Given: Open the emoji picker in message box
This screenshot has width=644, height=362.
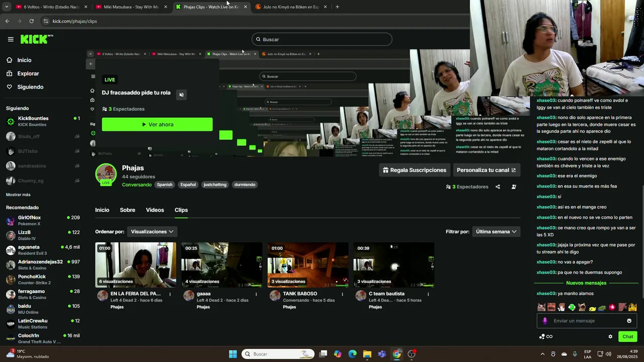Looking at the screenshot, I should (629, 321).
